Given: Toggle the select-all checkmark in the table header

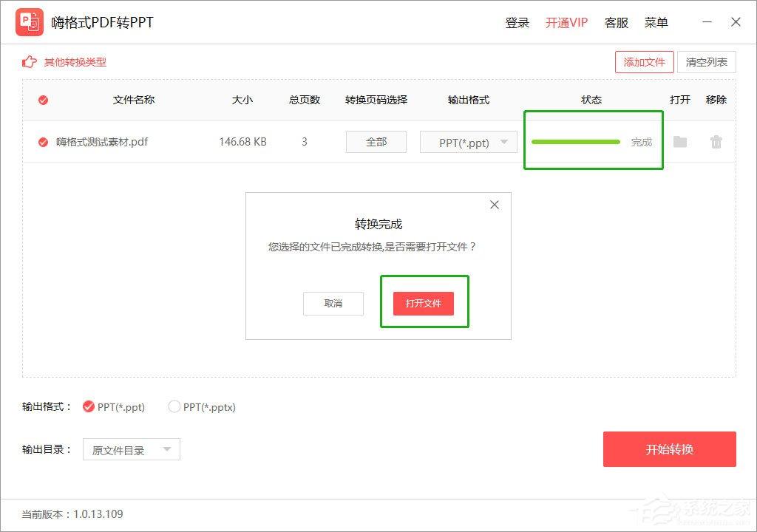Looking at the screenshot, I should pos(43,100).
